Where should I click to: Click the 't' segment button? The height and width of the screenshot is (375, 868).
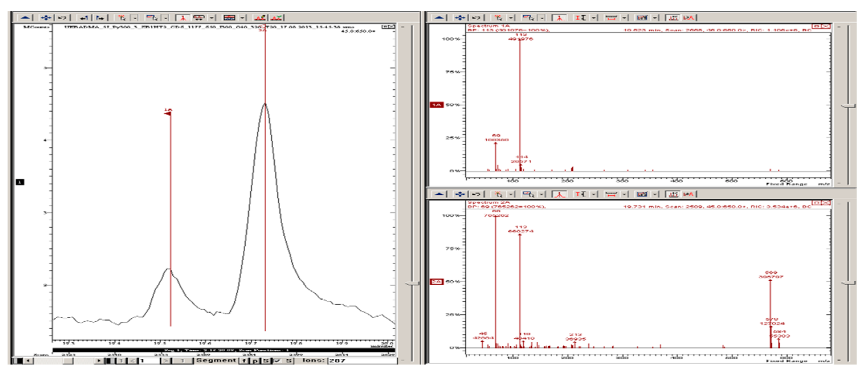244,361
